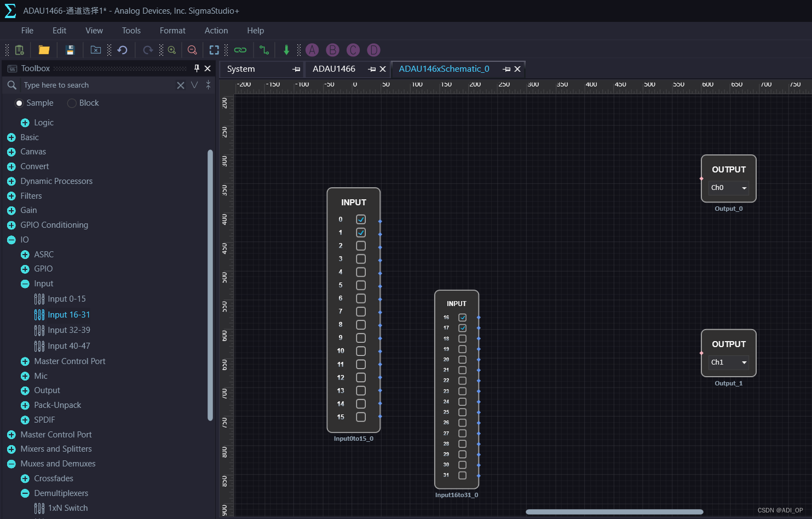Enable input channel 18 checkbox
The image size is (812, 519).
point(463,338)
